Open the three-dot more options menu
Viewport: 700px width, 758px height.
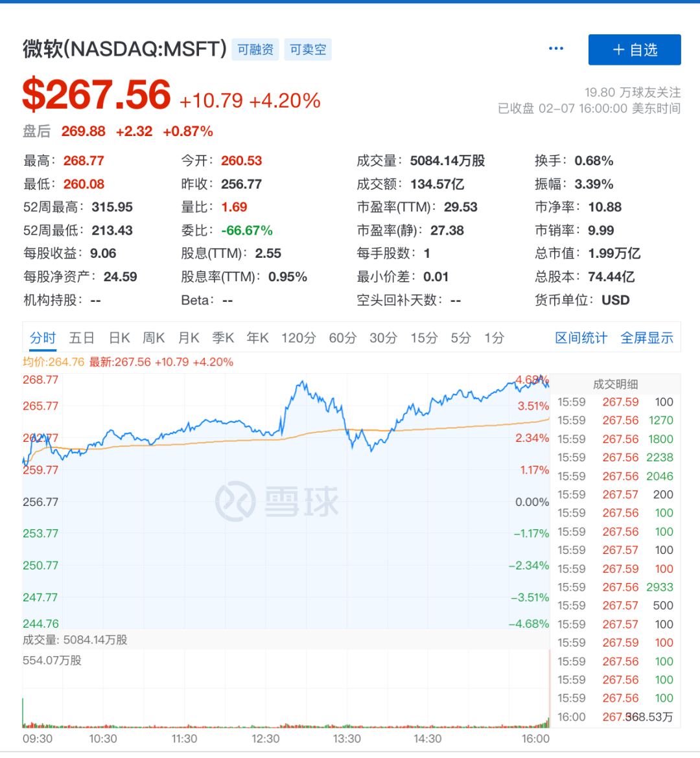click(x=556, y=49)
